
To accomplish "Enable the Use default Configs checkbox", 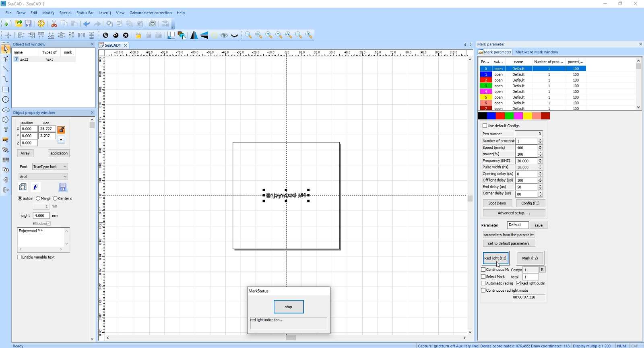I will click(485, 126).
